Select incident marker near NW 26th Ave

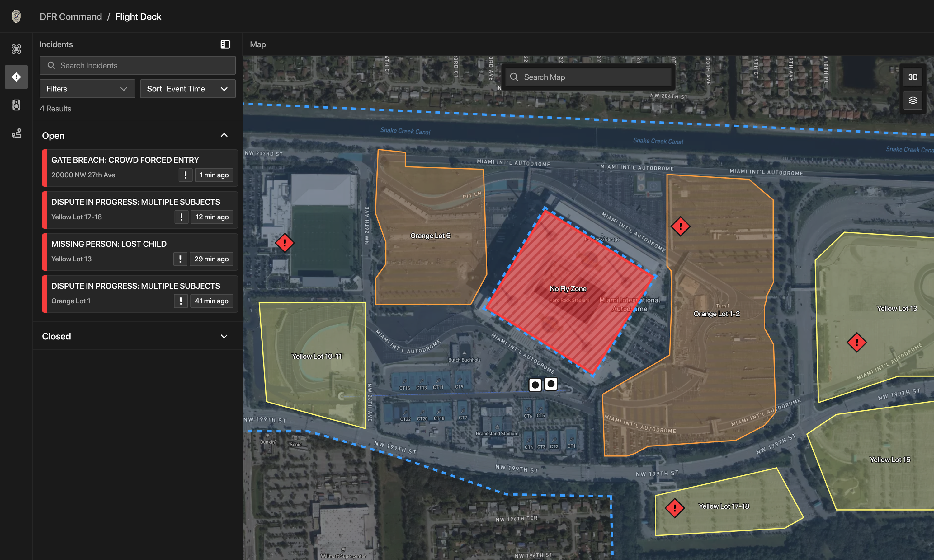(x=285, y=243)
